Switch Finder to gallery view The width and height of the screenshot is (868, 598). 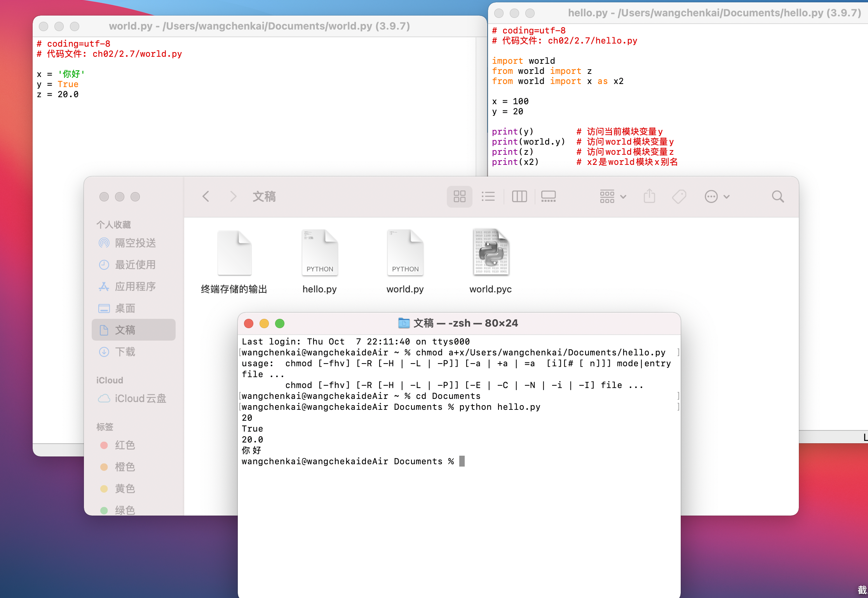tap(548, 196)
